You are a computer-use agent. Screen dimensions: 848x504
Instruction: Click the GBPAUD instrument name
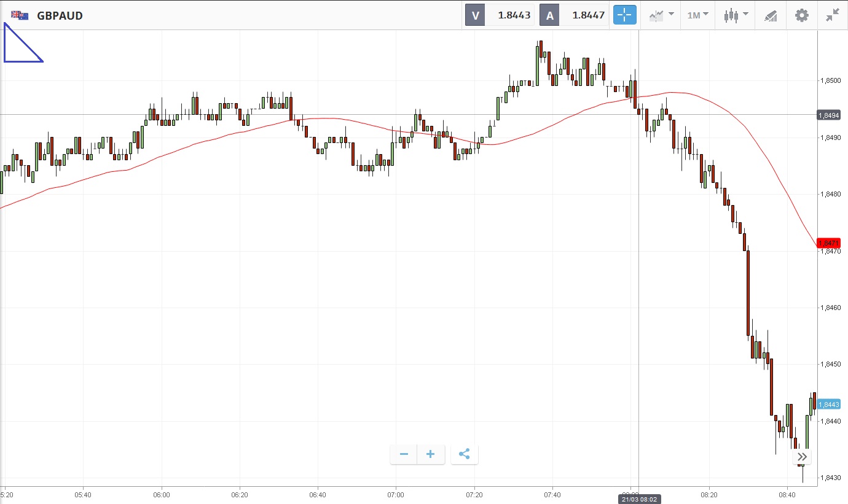pos(60,16)
